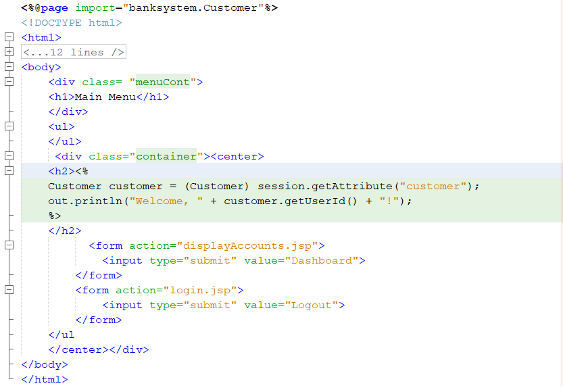
Task: Select the highlighted container class name
Action: point(166,156)
